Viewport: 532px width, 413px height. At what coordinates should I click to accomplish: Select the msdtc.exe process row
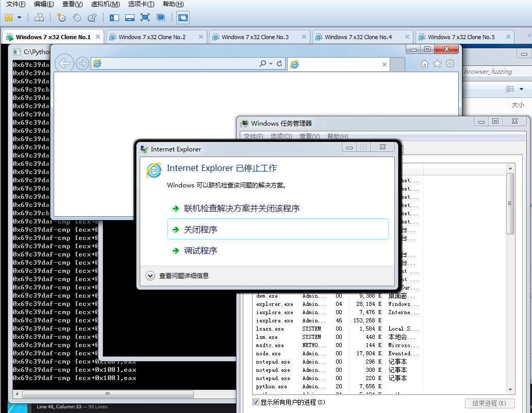[337, 345]
